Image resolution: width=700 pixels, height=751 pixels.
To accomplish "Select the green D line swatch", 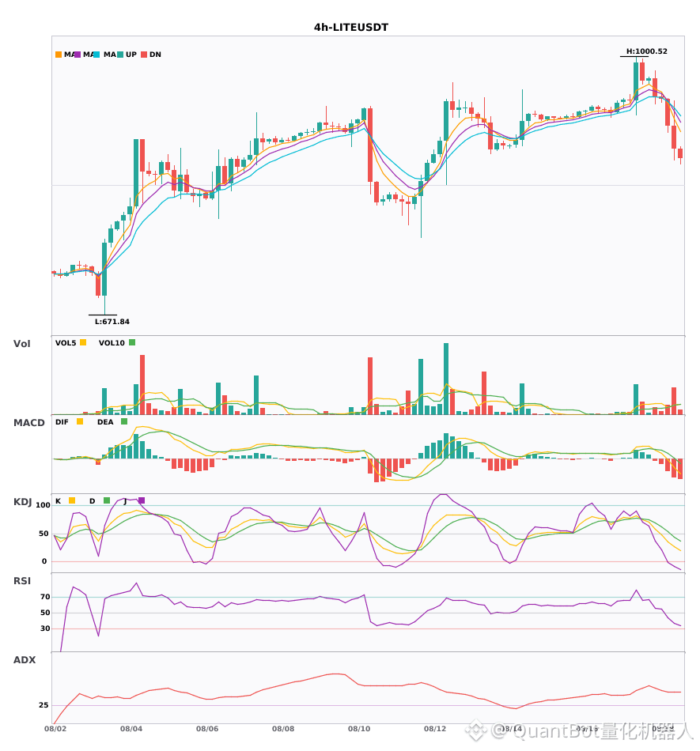I will 107,500.
